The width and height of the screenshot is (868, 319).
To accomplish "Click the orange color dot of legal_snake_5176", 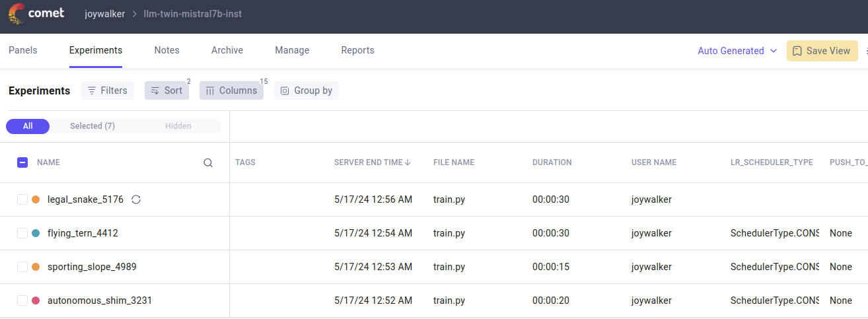I will coord(36,199).
